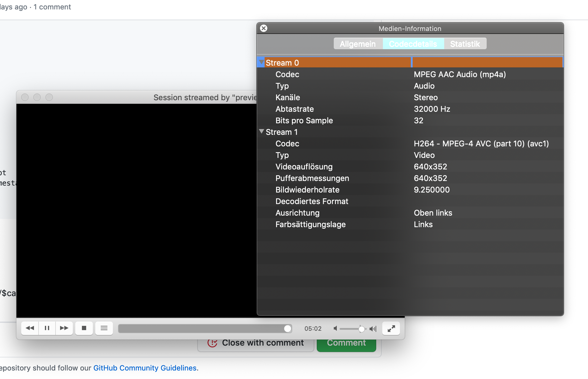Collapse the Stream 1 entry
Screen dimensions: 588x379
tap(262, 131)
